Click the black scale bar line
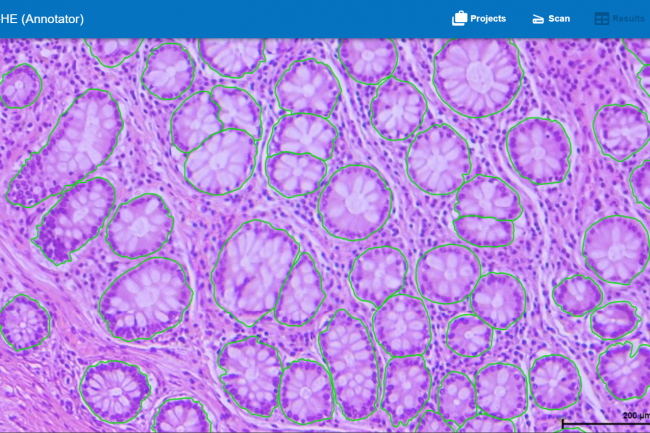The width and height of the screenshot is (650, 433). pyautogui.click(x=600, y=423)
